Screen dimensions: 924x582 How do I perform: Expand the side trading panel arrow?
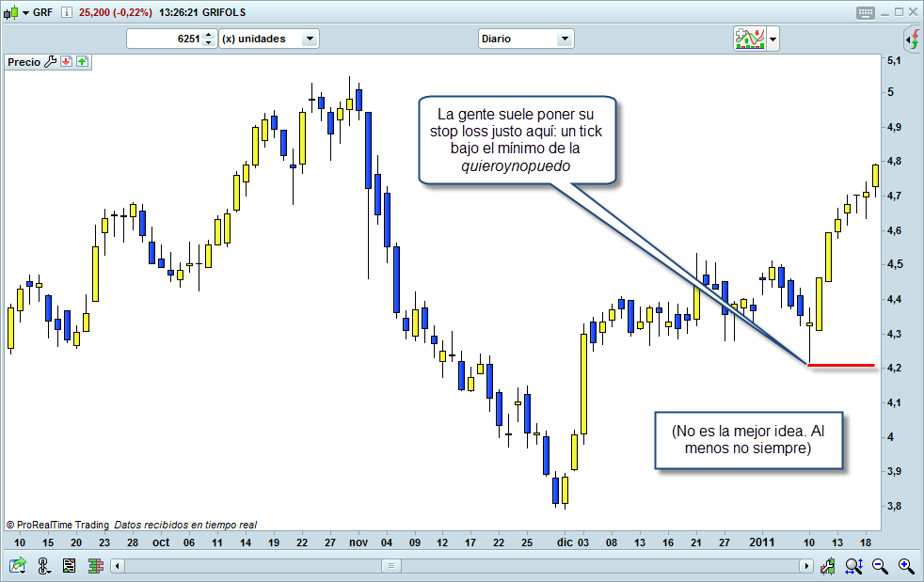912,39
